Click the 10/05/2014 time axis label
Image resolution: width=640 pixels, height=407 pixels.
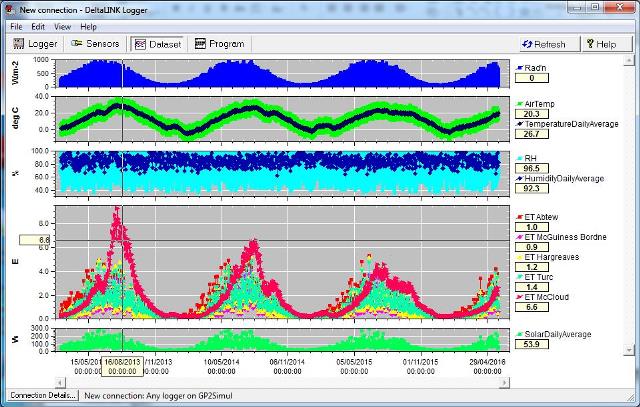pos(222,366)
